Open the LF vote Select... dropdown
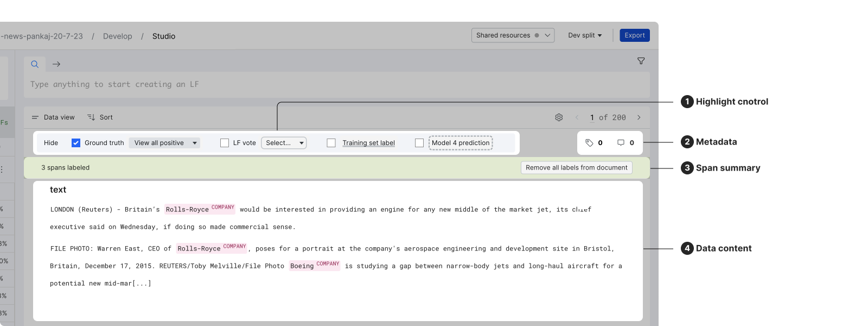Image resolution: width=868 pixels, height=326 pixels. click(x=284, y=143)
